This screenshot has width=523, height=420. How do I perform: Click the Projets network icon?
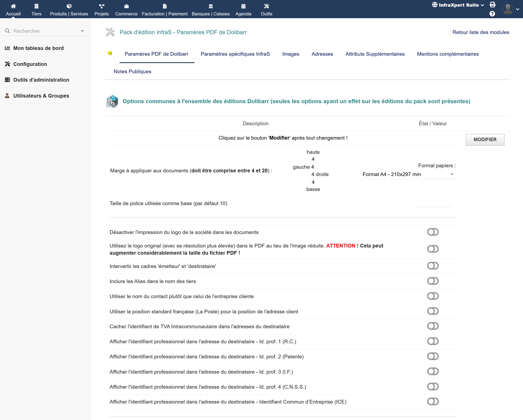(x=101, y=6)
